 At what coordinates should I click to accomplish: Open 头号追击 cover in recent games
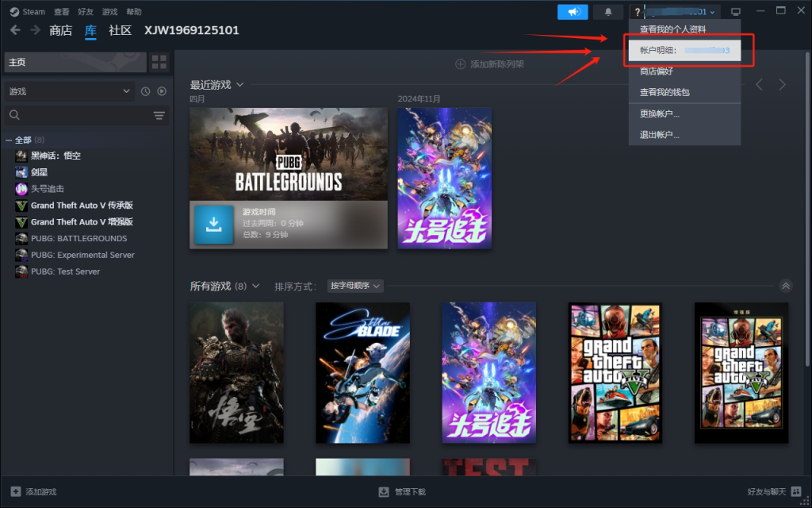point(444,179)
